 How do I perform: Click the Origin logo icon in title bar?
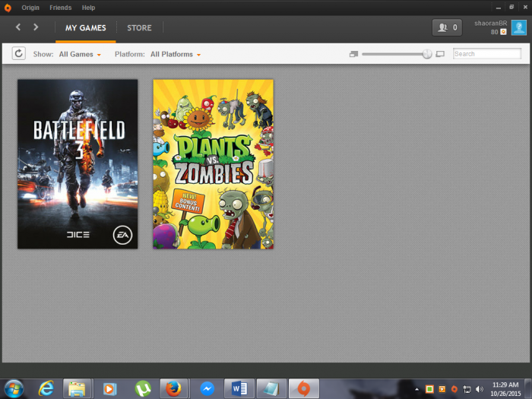tap(8, 8)
